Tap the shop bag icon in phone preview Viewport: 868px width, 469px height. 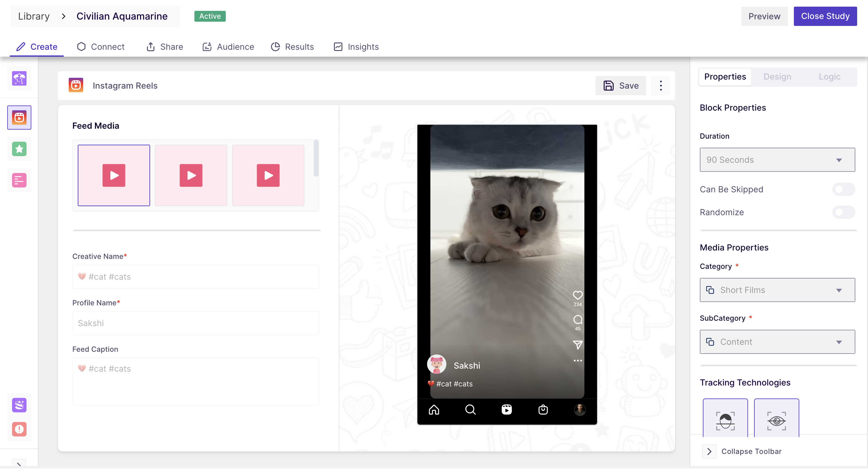543,410
